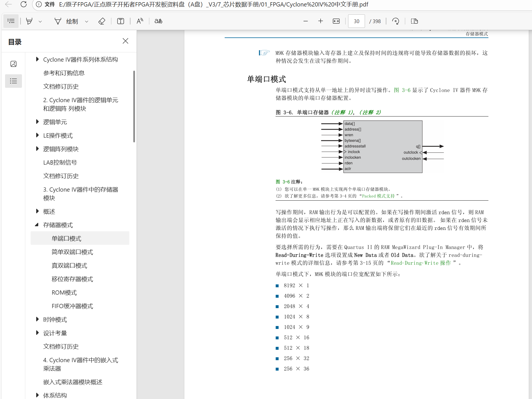
Task: Select 单端口模式 in outline
Action: pos(80,238)
